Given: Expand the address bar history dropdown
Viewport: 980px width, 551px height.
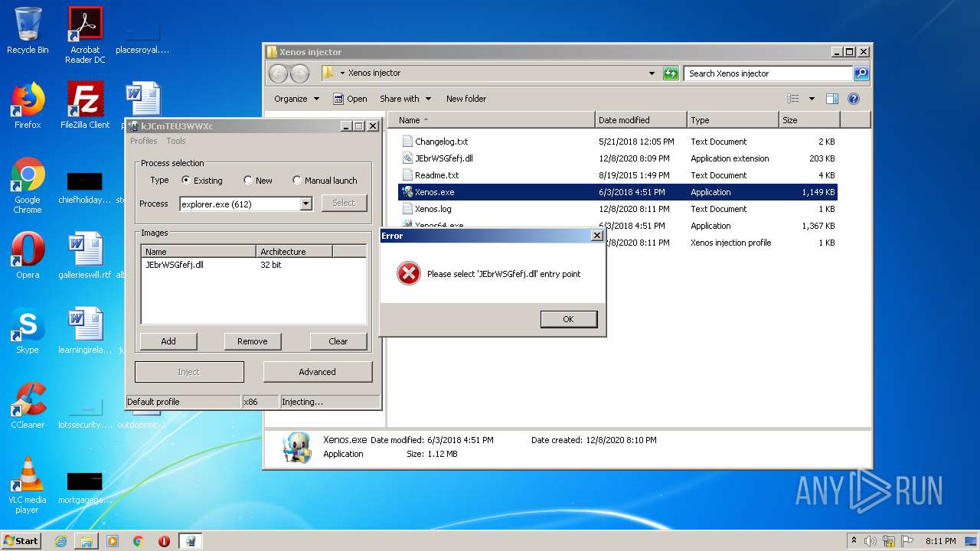Looking at the screenshot, I should pyautogui.click(x=652, y=73).
